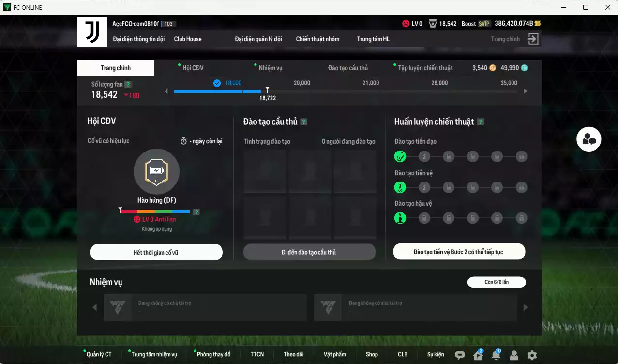This screenshot has height=364, width=618.
Task: Open the settings gear icon
Action: coord(532,355)
